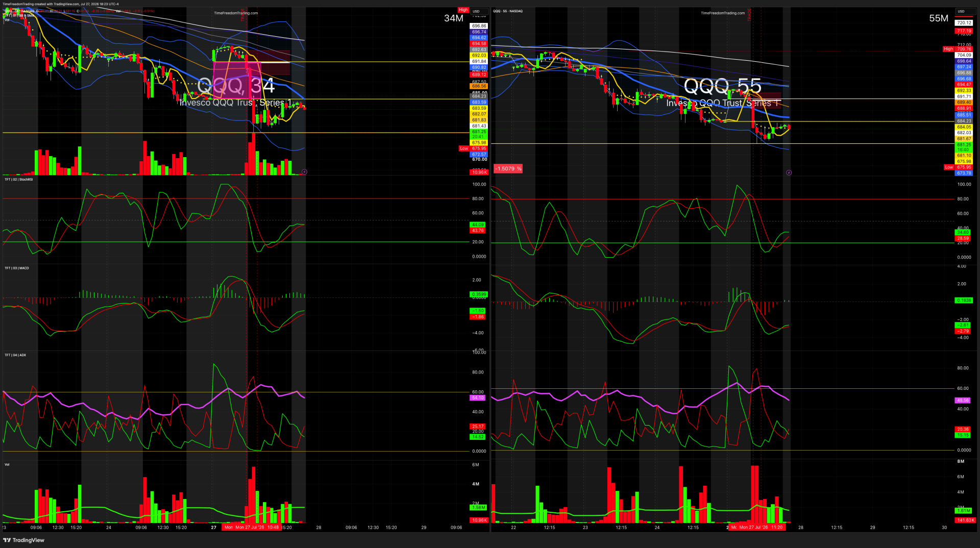Click the lightning bolt icon on the 55M chart

pyautogui.click(x=789, y=172)
